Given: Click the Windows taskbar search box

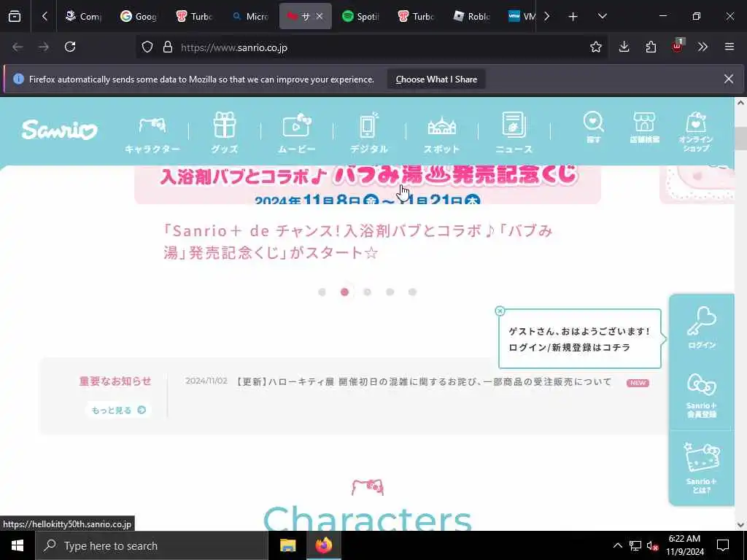Looking at the screenshot, I should click(152, 545).
